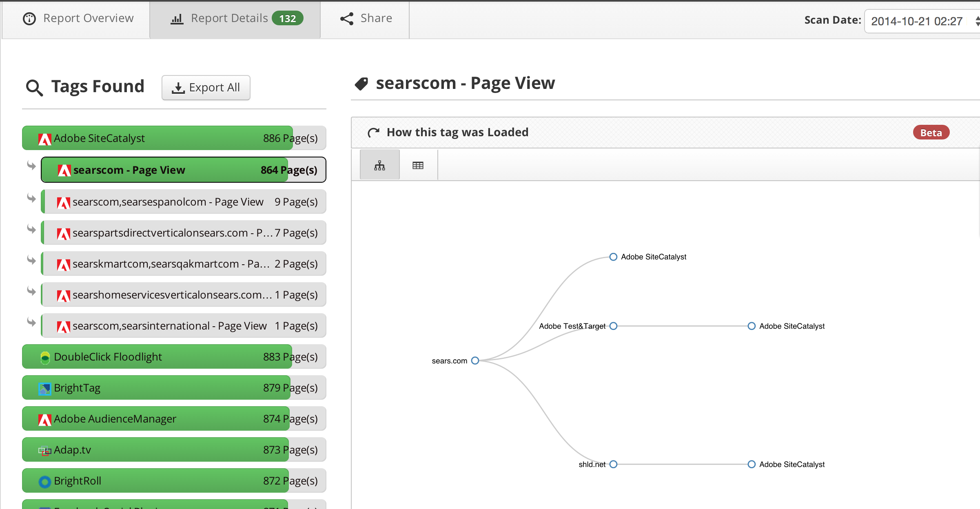Click the Report Overview dashboard icon
980x509 pixels.
click(x=29, y=19)
